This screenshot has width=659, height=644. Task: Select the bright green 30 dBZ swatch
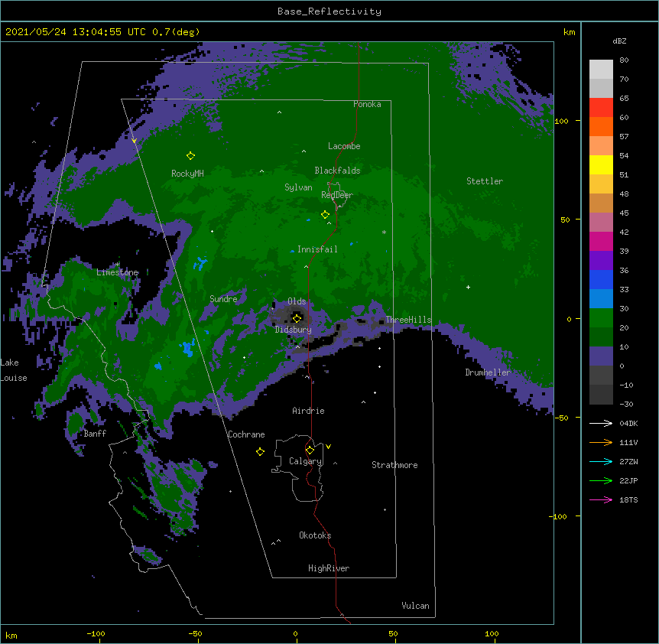pyautogui.click(x=601, y=318)
